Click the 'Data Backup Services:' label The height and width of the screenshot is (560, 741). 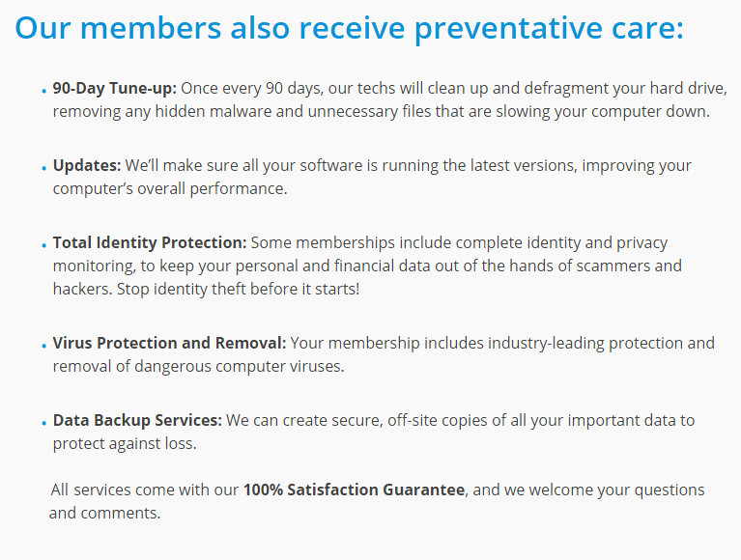click(x=137, y=421)
